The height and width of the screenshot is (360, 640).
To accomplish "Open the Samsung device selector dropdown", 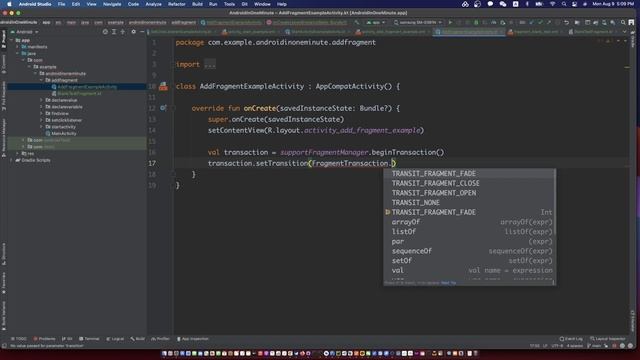I will pyautogui.click(x=418, y=22).
